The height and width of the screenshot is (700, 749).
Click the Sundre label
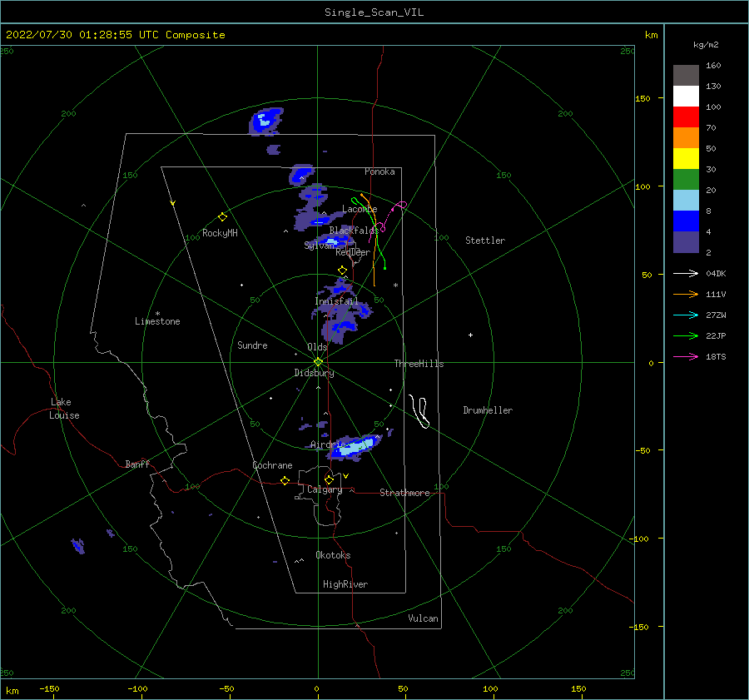[x=252, y=345]
